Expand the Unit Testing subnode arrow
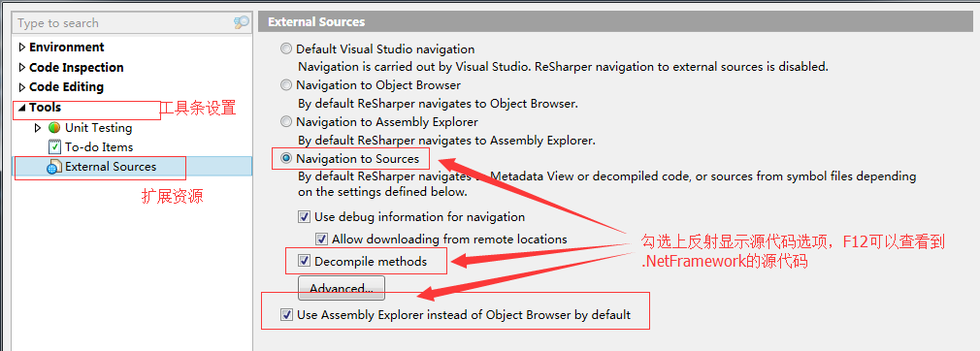Screen dimensions: 980x351 tap(38, 127)
